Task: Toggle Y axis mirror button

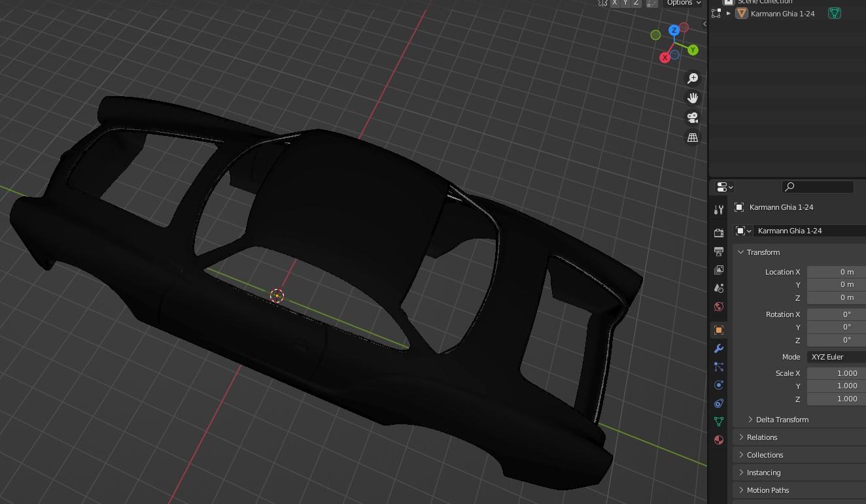Action: pos(625,3)
